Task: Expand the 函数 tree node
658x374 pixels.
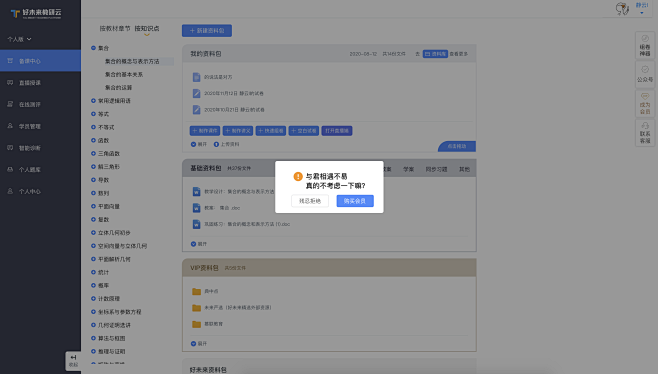Action: tap(93, 140)
